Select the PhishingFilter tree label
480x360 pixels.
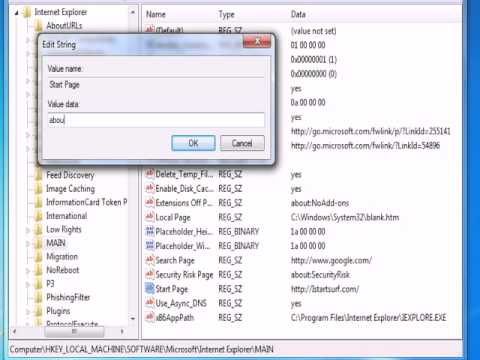[68, 297]
